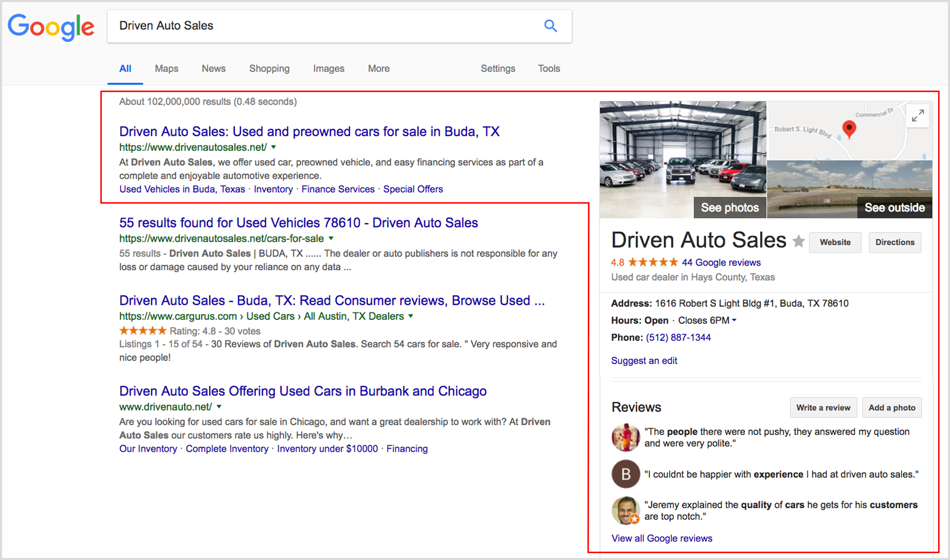Click the 'Hours: Open' label

click(640, 320)
